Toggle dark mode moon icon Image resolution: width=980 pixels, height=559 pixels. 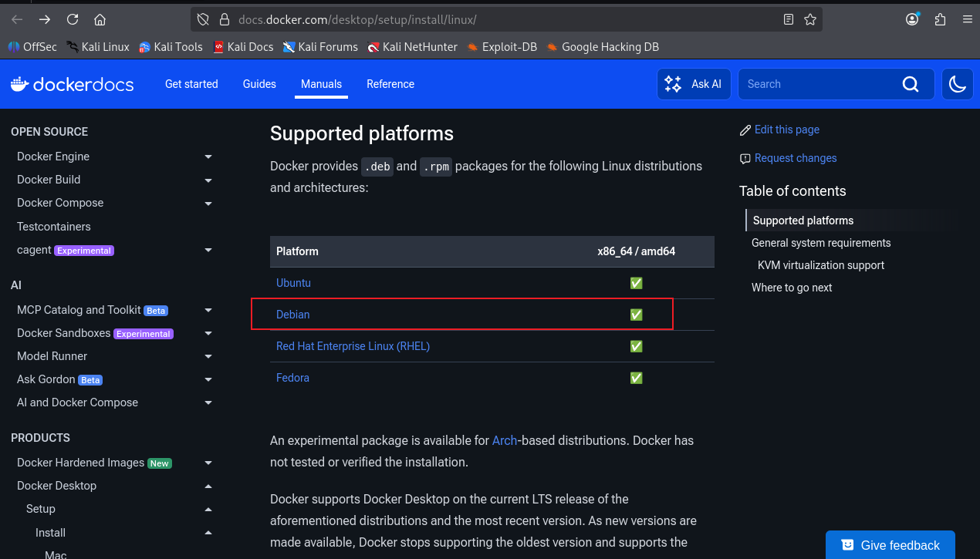(x=958, y=84)
